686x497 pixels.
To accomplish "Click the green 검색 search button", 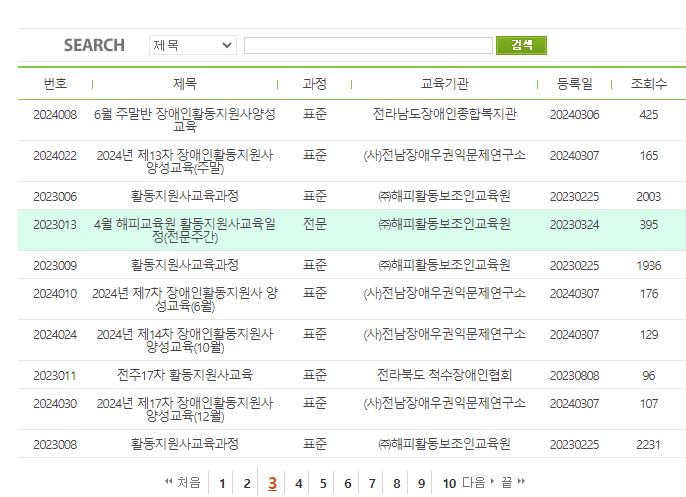I will click(x=521, y=45).
